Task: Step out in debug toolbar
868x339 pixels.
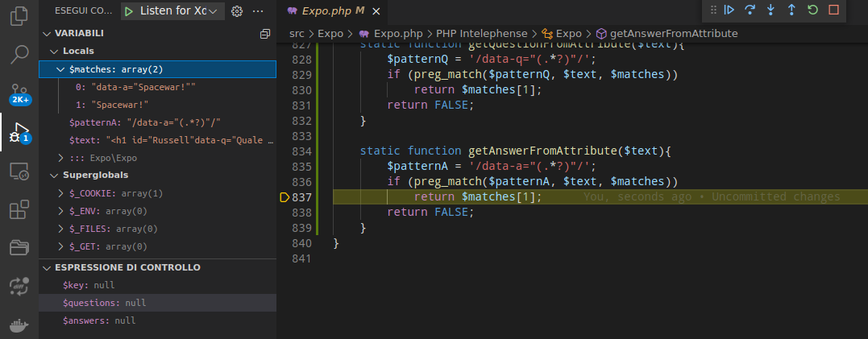Action: click(x=791, y=10)
